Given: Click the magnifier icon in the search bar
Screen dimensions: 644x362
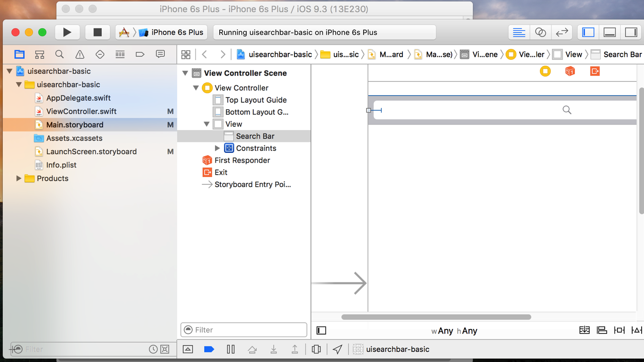Looking at the screenshot, I should coord(567,110).
